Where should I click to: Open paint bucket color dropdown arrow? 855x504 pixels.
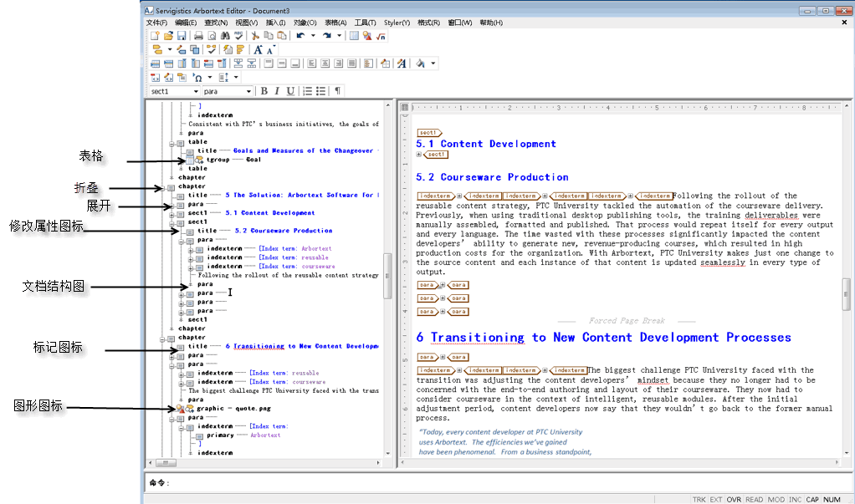point(433,64)
